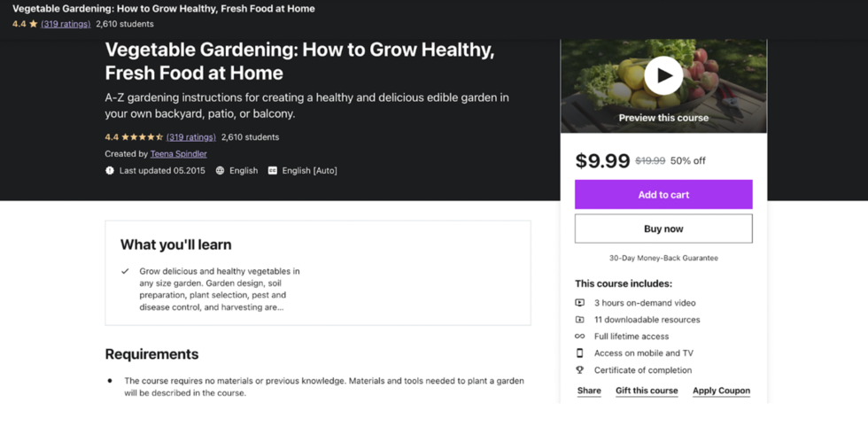Click the checkmark beside learning outcome
The width and height of the screenshot is (868, 427).
[x=125, y=271]
